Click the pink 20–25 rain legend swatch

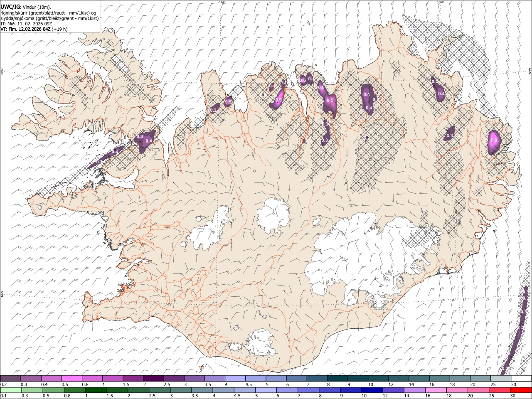(x=478, y=390)
